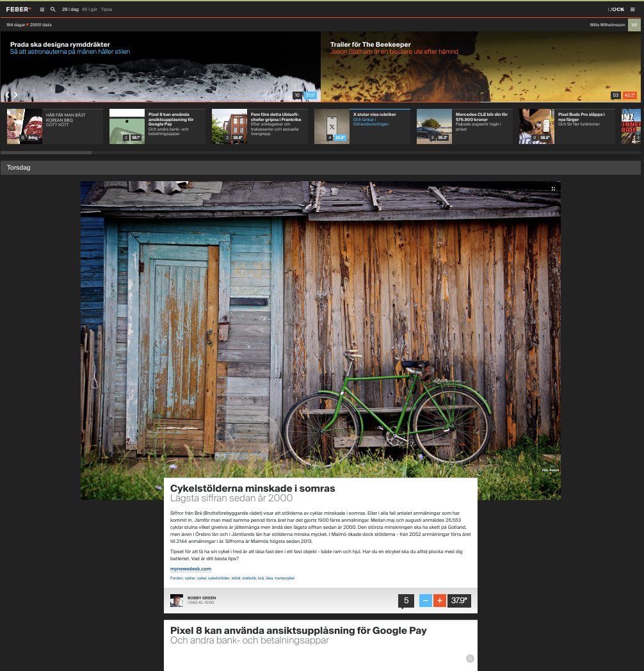Click the '25931 lästa' read counter

click(x=41, y=25)
